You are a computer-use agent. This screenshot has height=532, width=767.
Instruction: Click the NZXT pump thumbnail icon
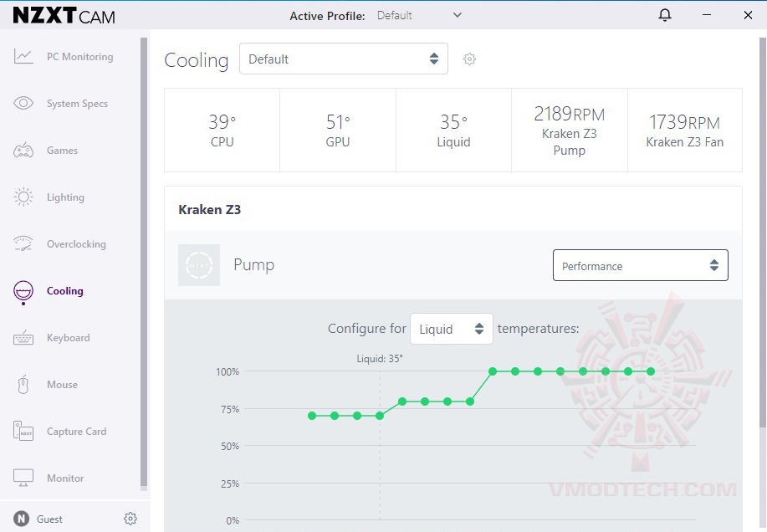pos(198,265)
